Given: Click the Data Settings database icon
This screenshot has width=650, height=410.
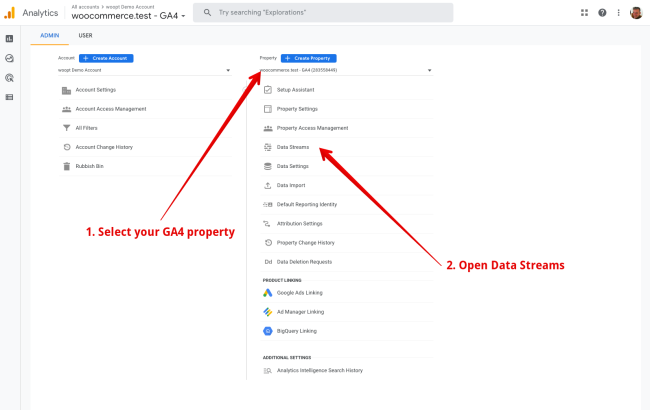Looking at the screenshot, I should [268, 166].
